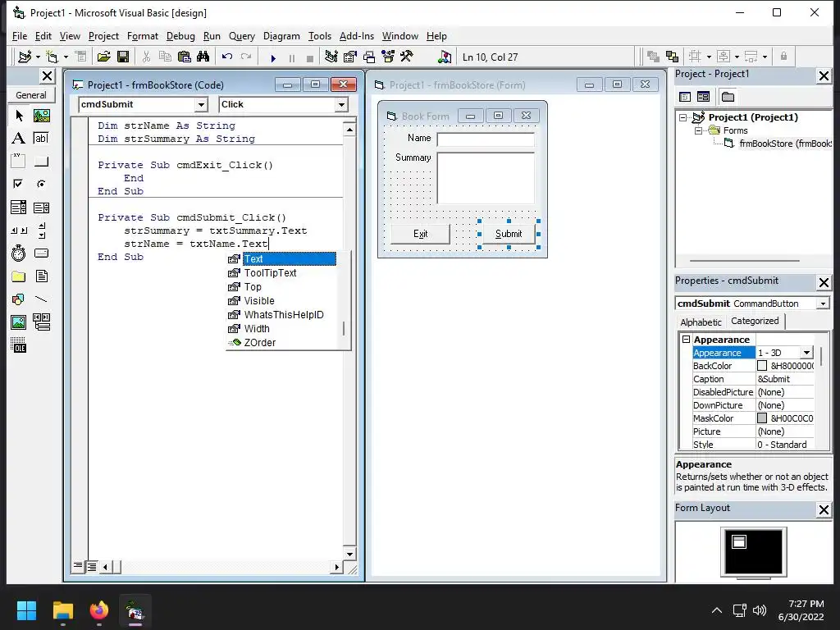Start the program with Run arrow

click(x=273, y=57)
